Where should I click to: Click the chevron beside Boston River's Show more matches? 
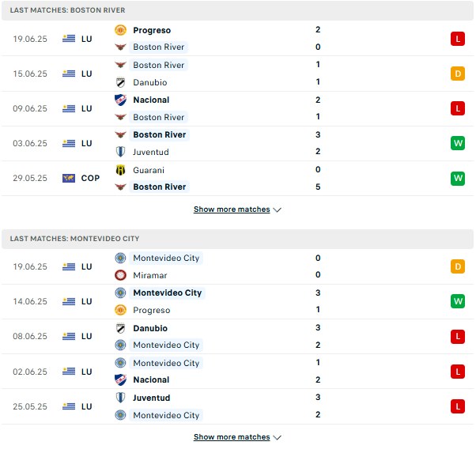tap(278, 210)
